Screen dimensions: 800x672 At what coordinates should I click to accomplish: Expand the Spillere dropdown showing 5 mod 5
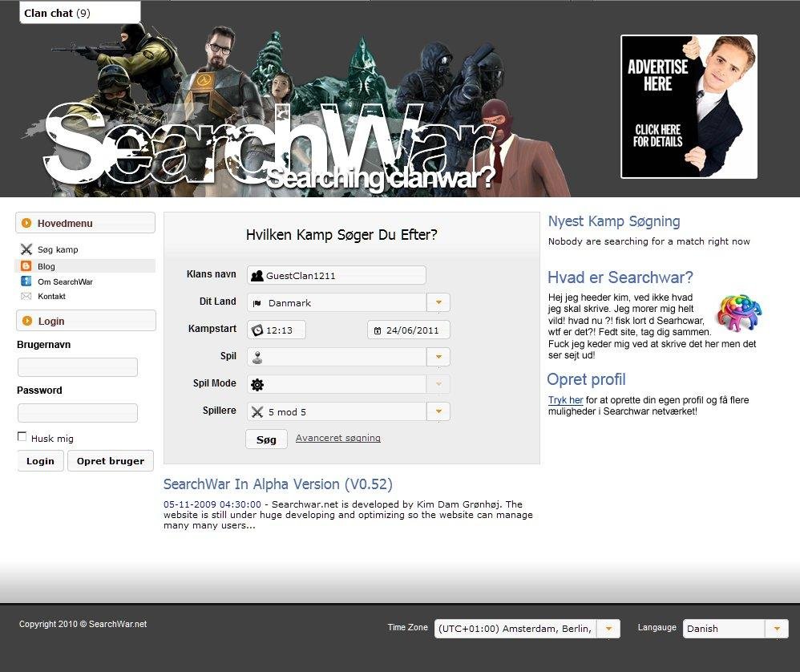(438, 411)
